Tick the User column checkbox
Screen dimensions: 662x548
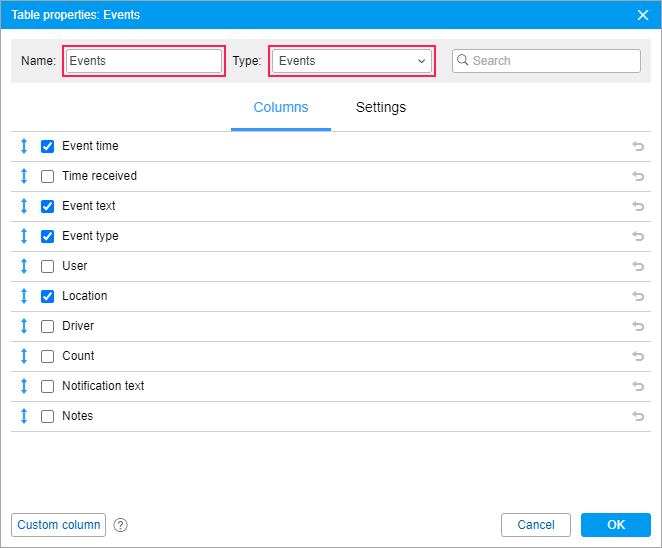(x=47, y=266)
